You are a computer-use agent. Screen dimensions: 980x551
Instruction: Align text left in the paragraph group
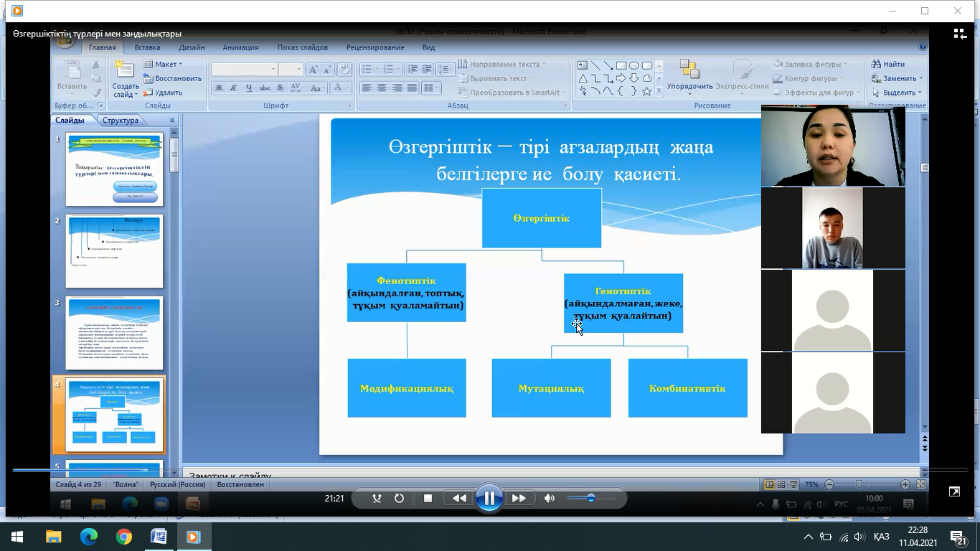point(367,88)
